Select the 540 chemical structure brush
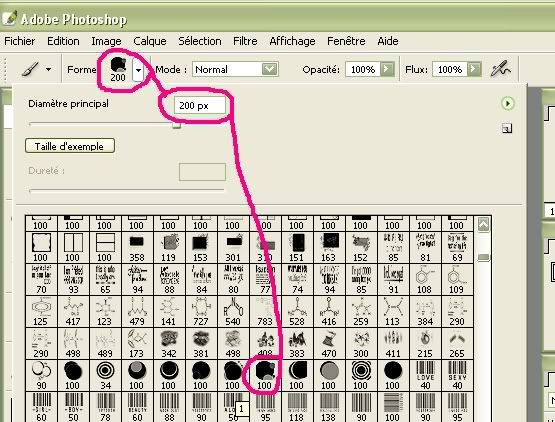Screen dimensions: 555x422 (233, 311)
